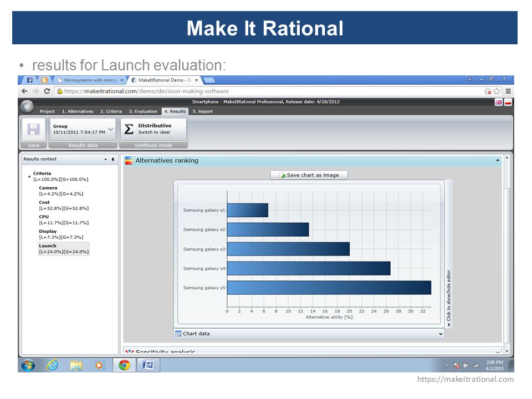Viewport: 532px width, 399px height.
Task: Click the Samsung galaxy s5 bar
Action: pyautogui.click(x=329, y=288)
